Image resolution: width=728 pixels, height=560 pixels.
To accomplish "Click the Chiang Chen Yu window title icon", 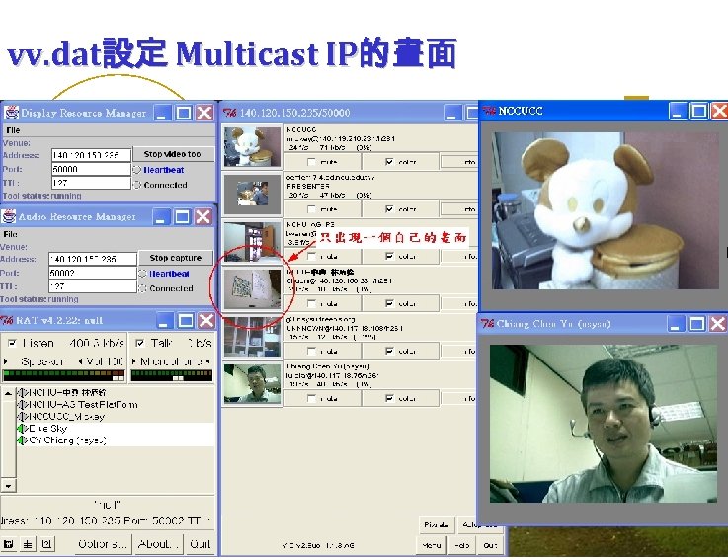I will click(x=487, y=324).
